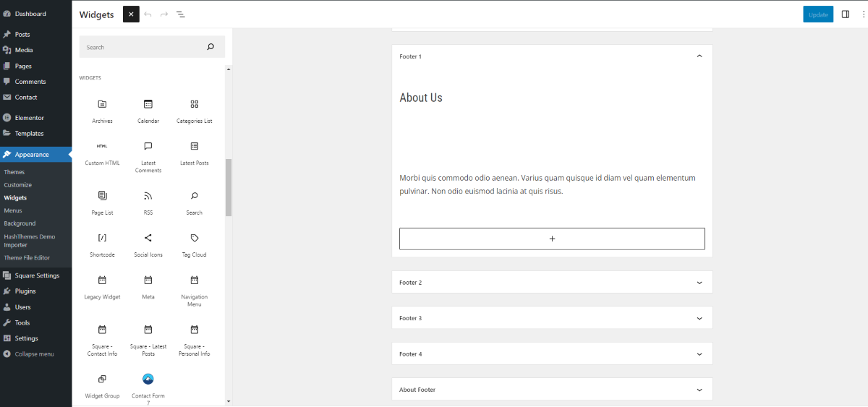Add a block with plus button
Image resolution: width=868 pixels, height=407 pixels.
[x=552, y=239]
